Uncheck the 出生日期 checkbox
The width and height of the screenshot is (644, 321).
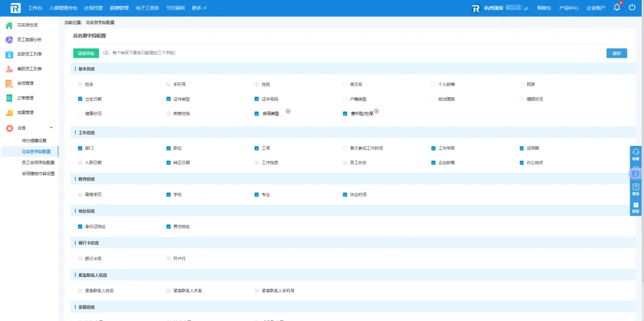(x=80, y=99)
